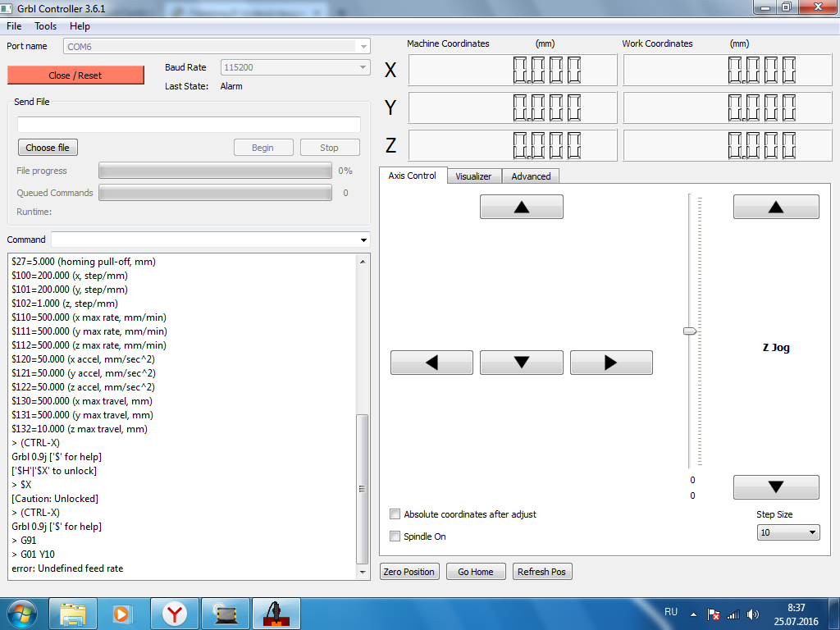Click console log scrollbar thumb
Image resolution: width=840 pixels, height=630 pixels.
363,489
